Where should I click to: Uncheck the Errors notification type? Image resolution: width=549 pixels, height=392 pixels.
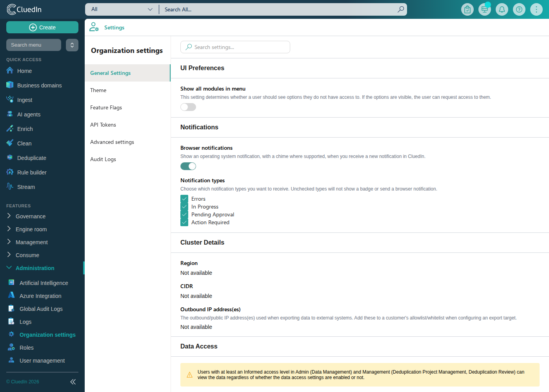[184, 199]
